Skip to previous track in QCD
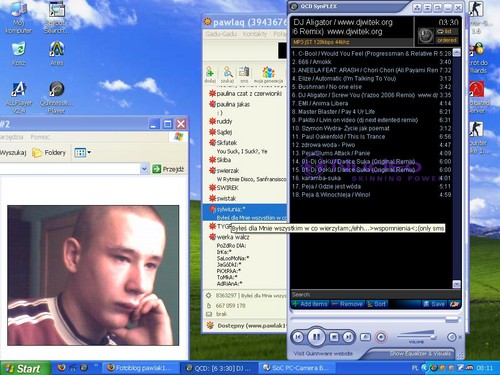Viewport: 500px width, 375px height. coord(298,337)
